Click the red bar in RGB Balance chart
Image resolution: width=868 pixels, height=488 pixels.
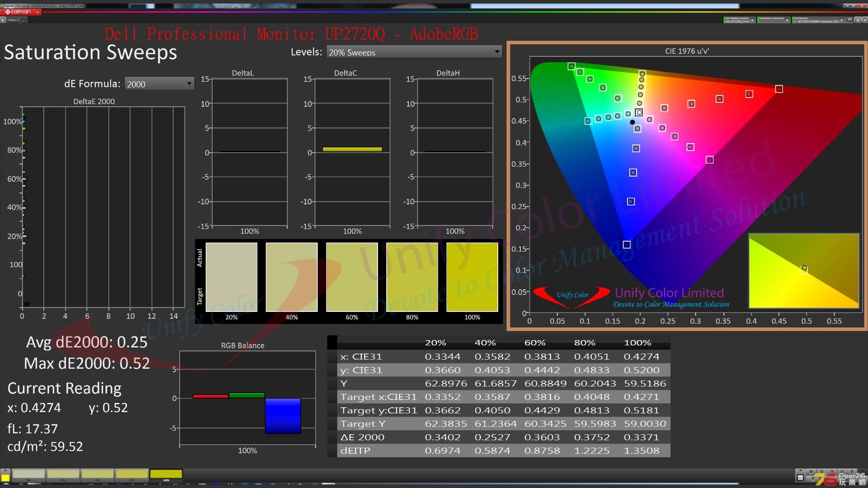(210, 396)
